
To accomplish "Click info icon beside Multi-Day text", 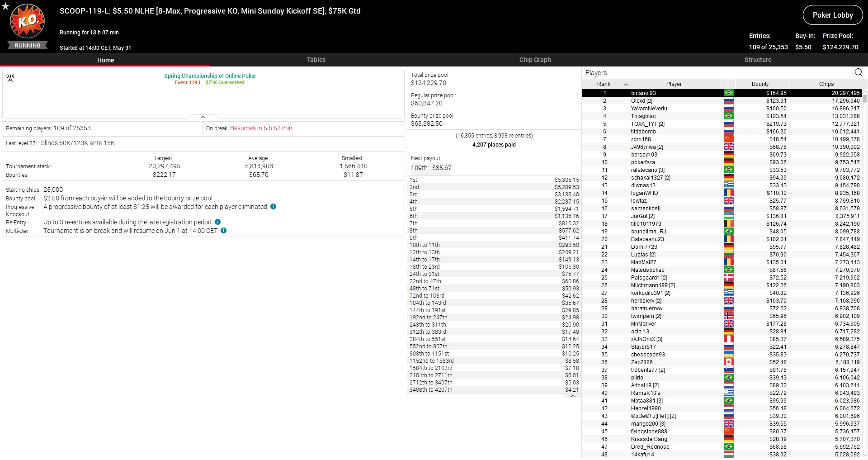I will (223, 231).
